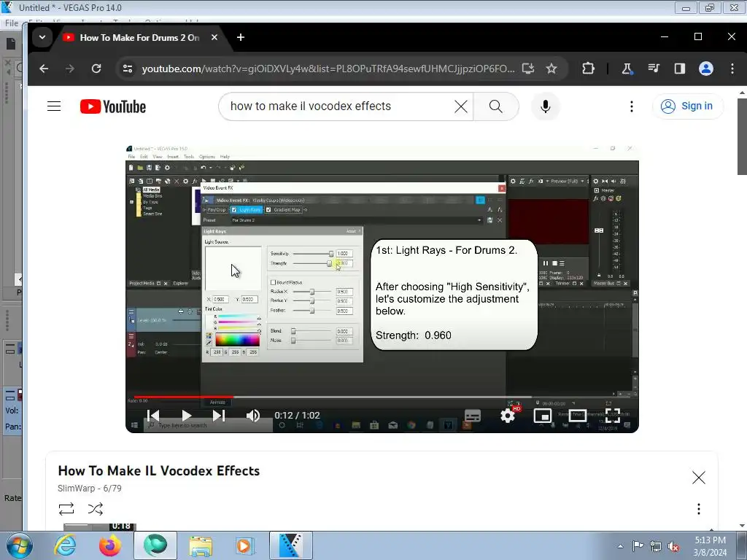
Task: Open the Windows Start menu
Action: (x=20, y=545)
